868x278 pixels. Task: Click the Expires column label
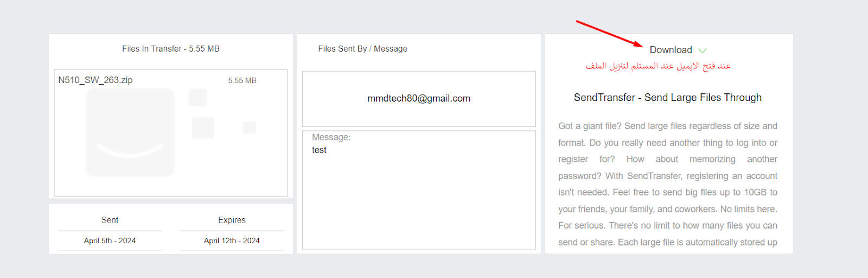coord(232,220)
